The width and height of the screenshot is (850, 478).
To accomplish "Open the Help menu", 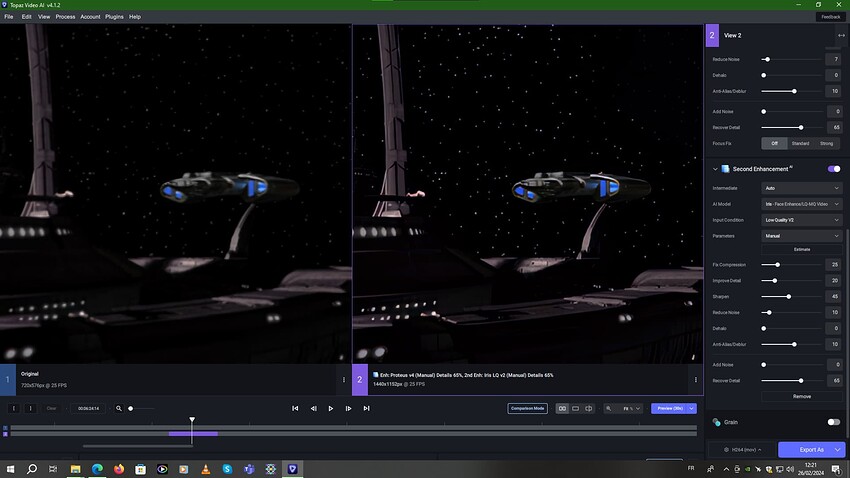I will coord(134,17).
